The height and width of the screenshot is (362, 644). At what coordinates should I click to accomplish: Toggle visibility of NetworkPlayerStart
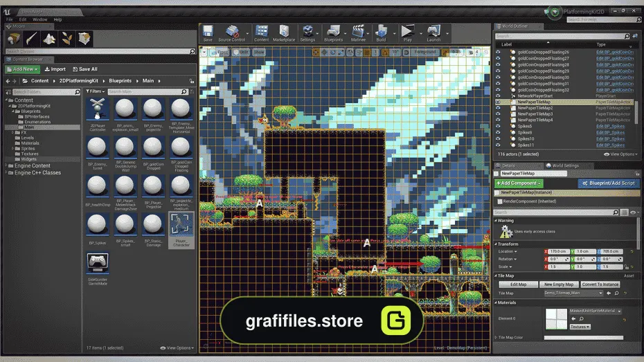click(x=498, y=96)
